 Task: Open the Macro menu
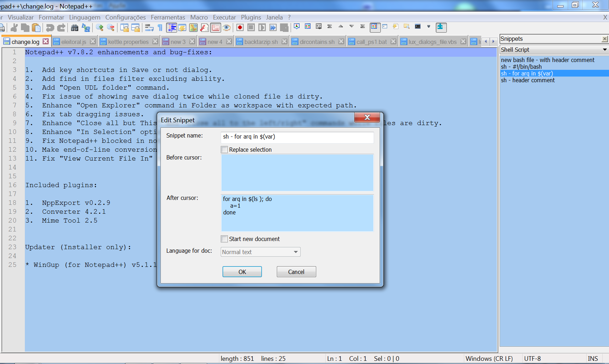pos(199,17)
